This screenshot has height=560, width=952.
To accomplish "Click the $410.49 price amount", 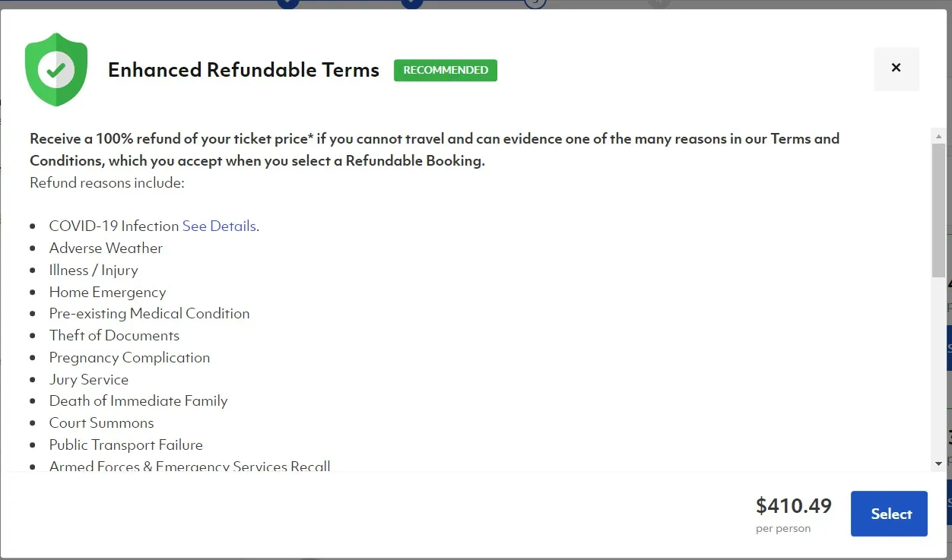I will (x=794, y=505).
